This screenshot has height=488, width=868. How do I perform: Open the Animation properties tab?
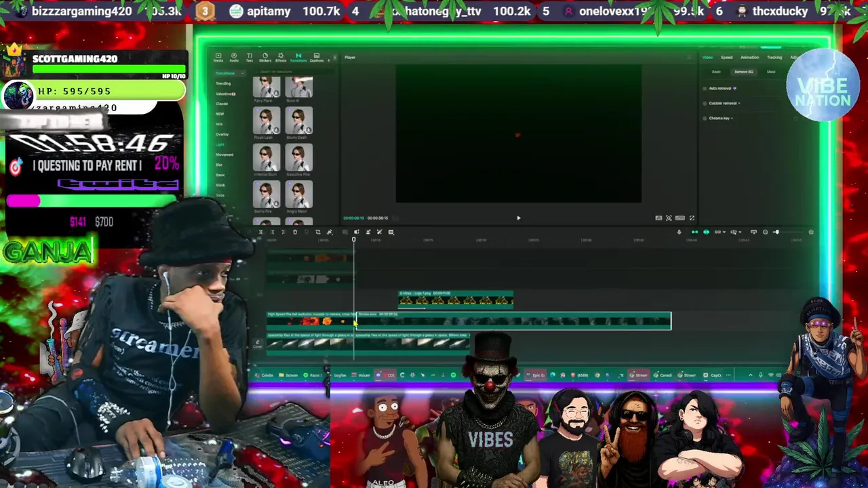[x=750, y=58]
